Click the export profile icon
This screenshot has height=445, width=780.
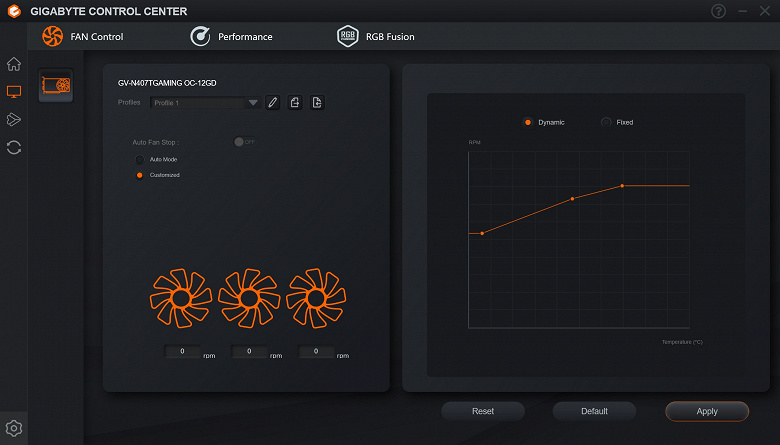[317, 102]
